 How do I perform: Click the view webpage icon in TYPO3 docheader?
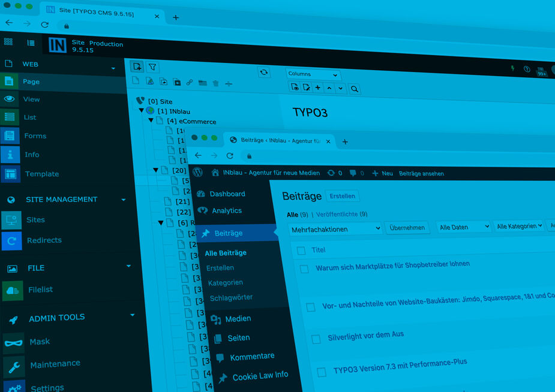(295, 86)
